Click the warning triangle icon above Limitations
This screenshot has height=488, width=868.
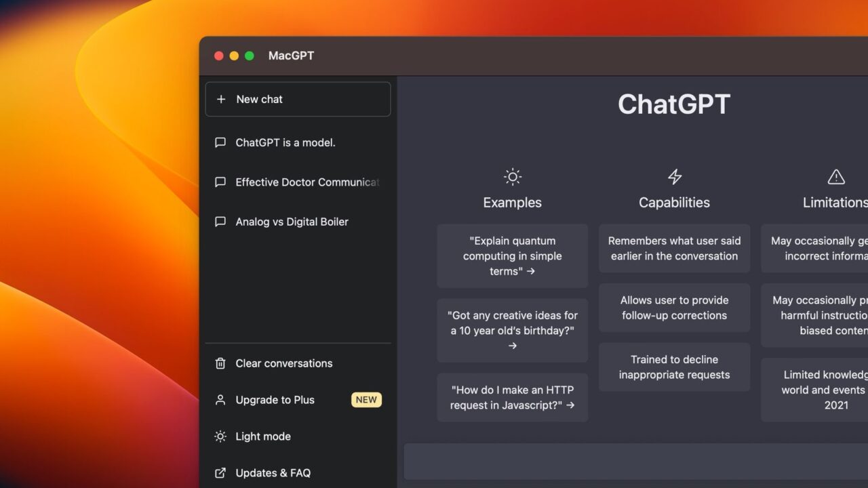(836, 176)
